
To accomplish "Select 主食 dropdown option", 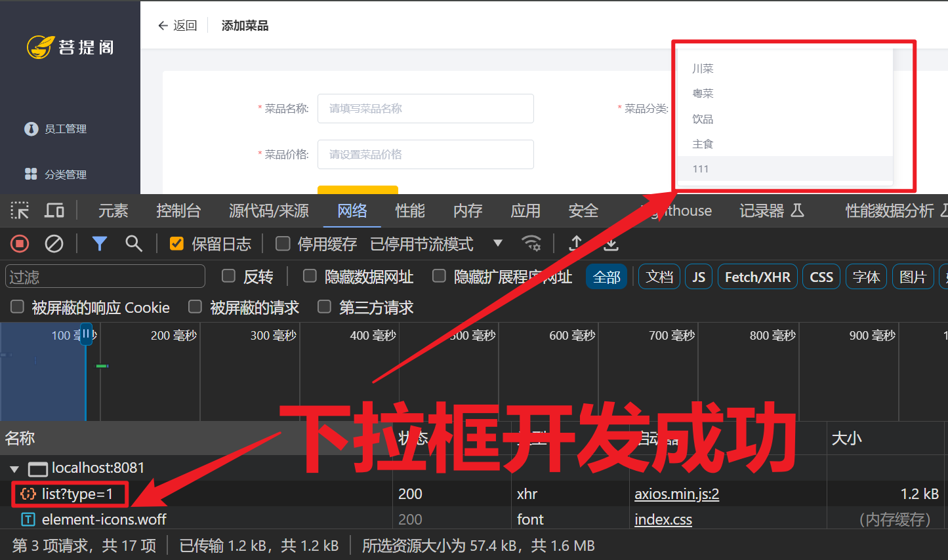I will (785, 144).
